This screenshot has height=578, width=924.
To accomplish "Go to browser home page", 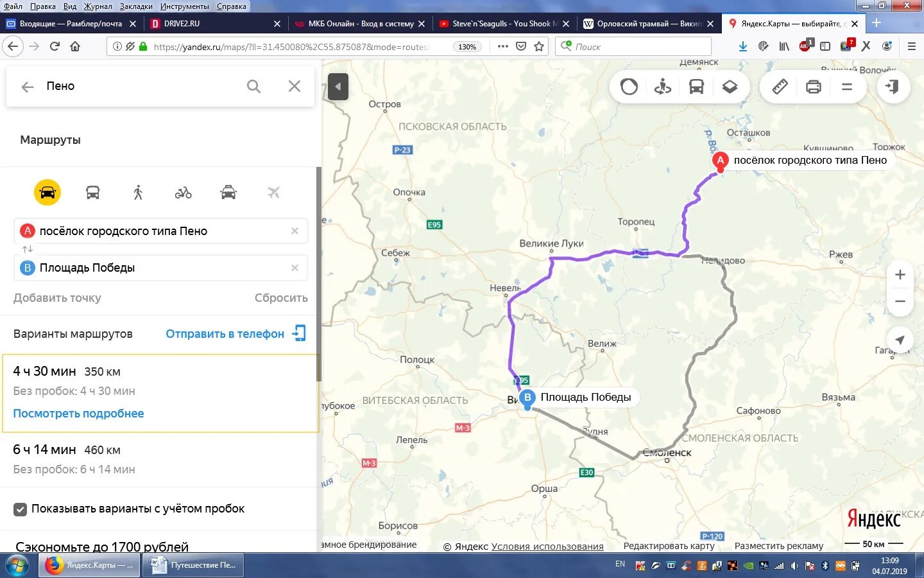I will click(75, 46).
